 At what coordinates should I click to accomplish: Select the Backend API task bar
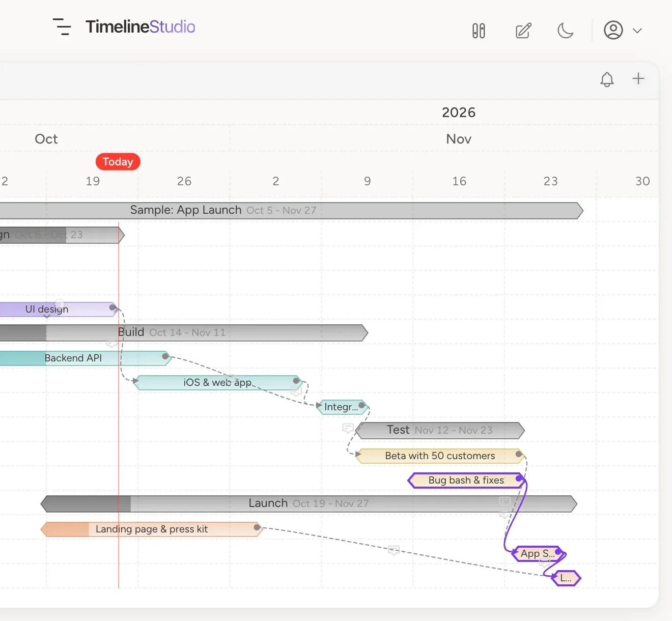coord(86,358)
